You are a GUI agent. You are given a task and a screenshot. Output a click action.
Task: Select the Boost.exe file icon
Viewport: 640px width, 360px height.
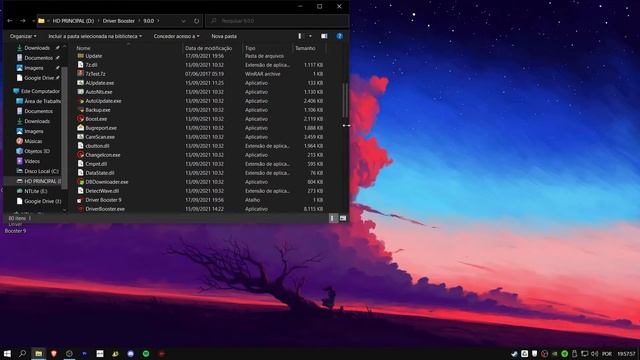point(80,119)
